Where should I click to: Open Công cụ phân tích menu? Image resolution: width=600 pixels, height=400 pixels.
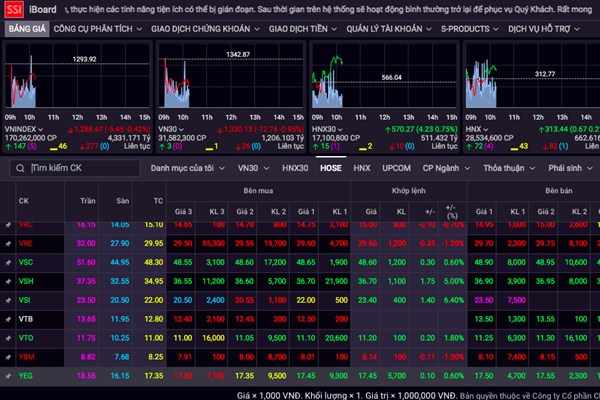97,29
